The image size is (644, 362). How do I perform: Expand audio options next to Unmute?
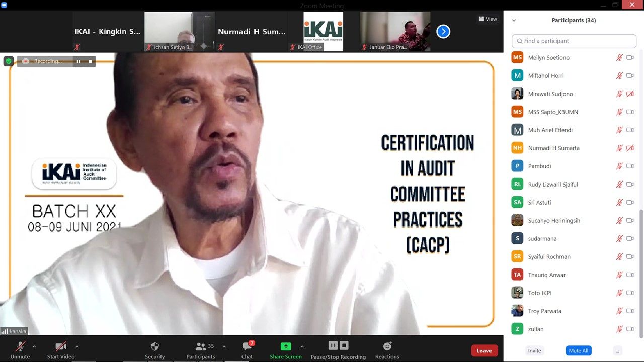point(34,346)
